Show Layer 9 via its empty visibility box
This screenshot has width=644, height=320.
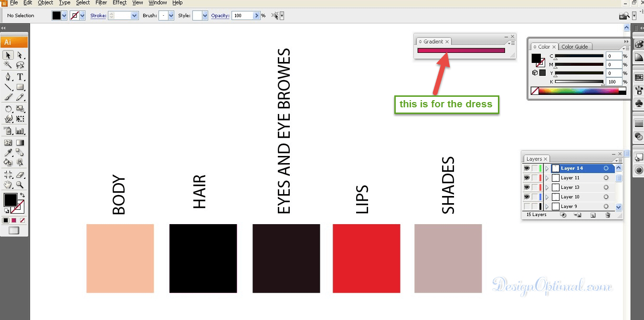pos(527,206)
